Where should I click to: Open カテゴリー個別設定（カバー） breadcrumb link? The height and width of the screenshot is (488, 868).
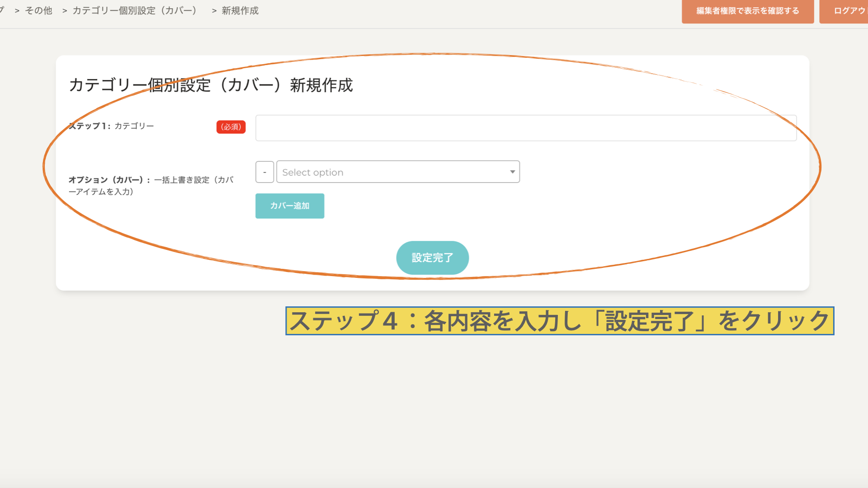tap(135, 11)
